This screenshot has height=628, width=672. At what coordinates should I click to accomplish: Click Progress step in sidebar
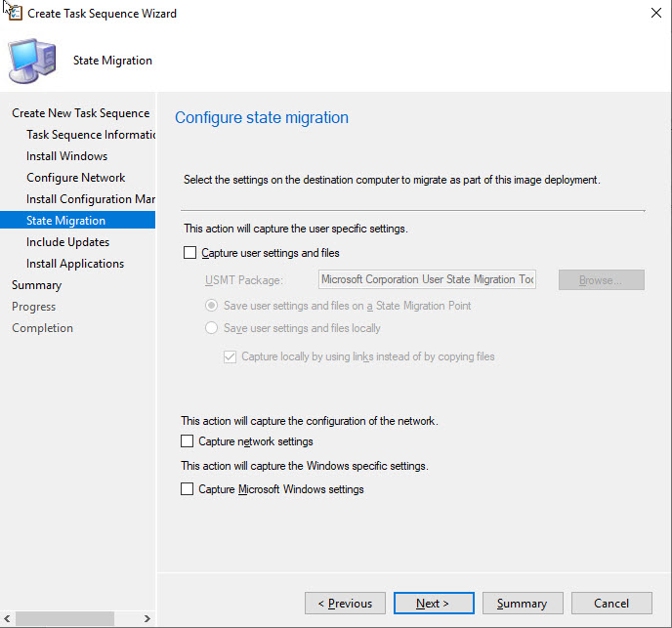click(x=34, y=307)
